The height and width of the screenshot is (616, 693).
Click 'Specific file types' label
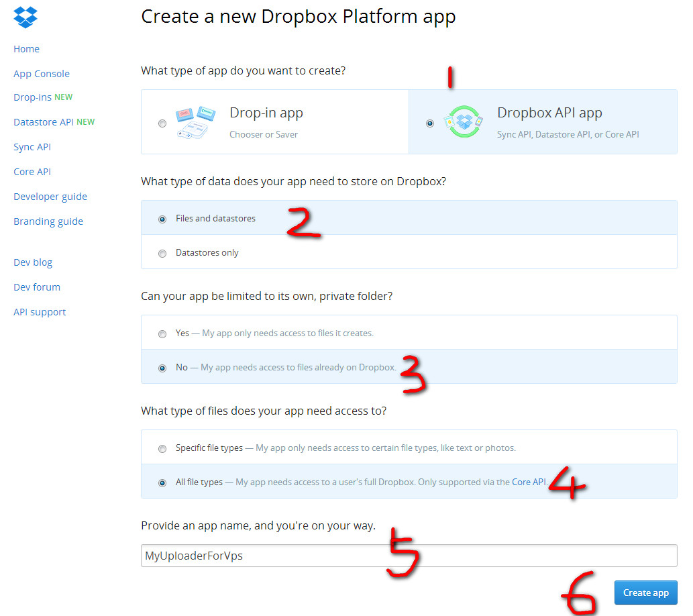tap(209, 448)
